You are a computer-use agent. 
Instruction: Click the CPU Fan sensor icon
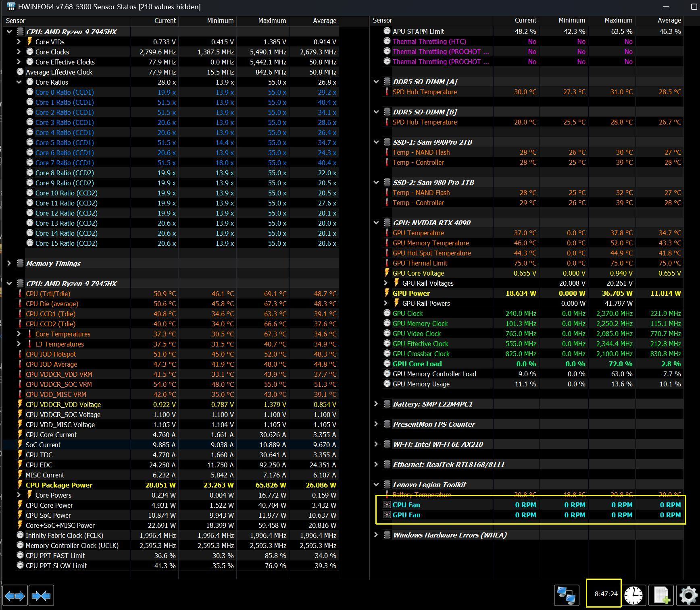(387, 505)
